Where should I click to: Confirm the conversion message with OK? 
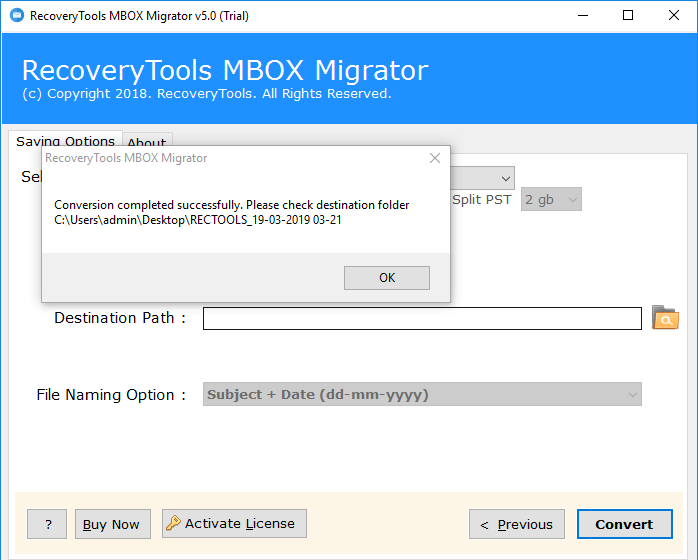(387, 278)
